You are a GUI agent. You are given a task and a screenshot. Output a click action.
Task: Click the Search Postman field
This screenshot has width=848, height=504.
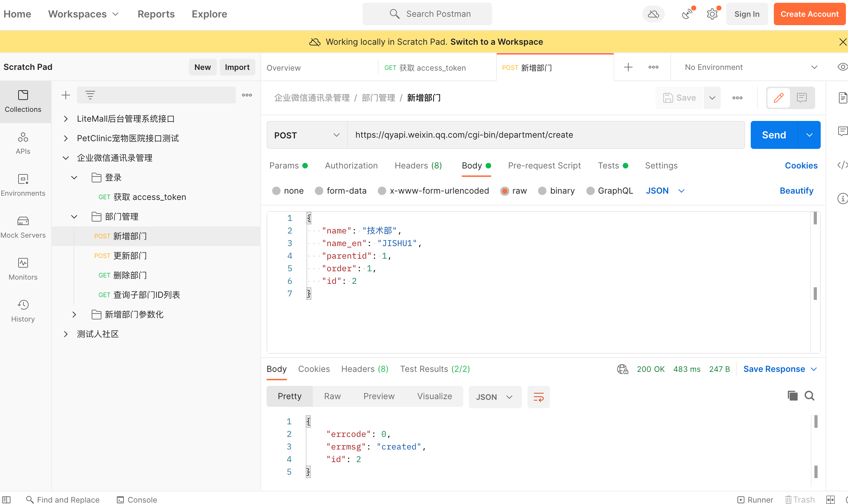coord(427,14)
